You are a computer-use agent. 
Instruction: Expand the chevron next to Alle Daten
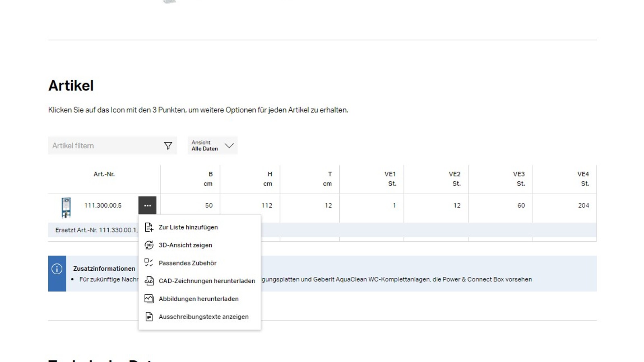229,146
